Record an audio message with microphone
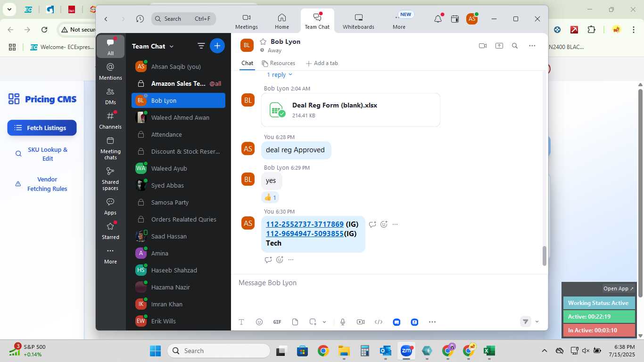The height and width of the screenshot is (362, 644). pos(343,322)
